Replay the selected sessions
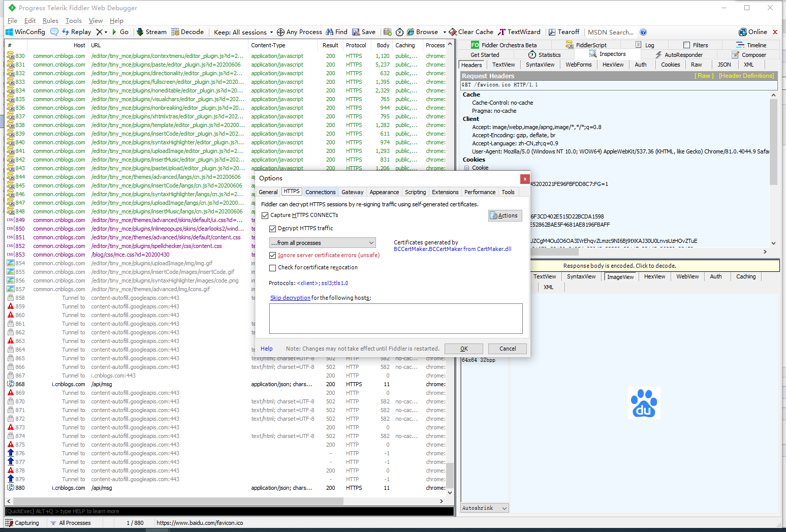The height and width of the screenshot is (532, 786). (x=76, y=32)
